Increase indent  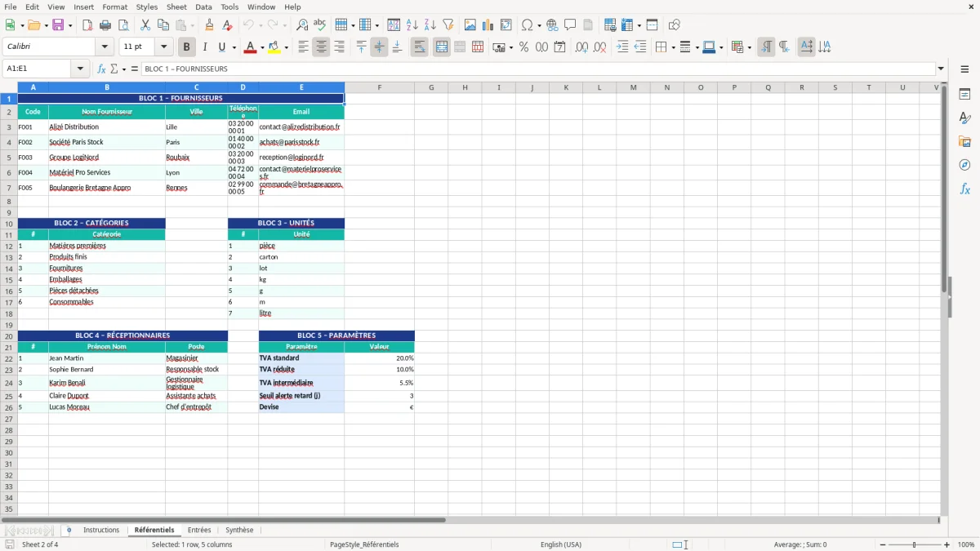pyautogui.click(x=622, y=47)
